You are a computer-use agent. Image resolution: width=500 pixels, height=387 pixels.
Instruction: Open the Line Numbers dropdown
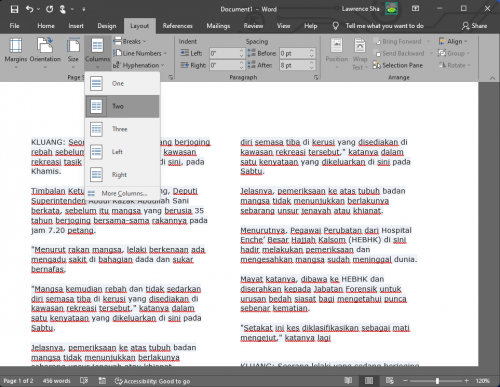[x=140, y=53]
